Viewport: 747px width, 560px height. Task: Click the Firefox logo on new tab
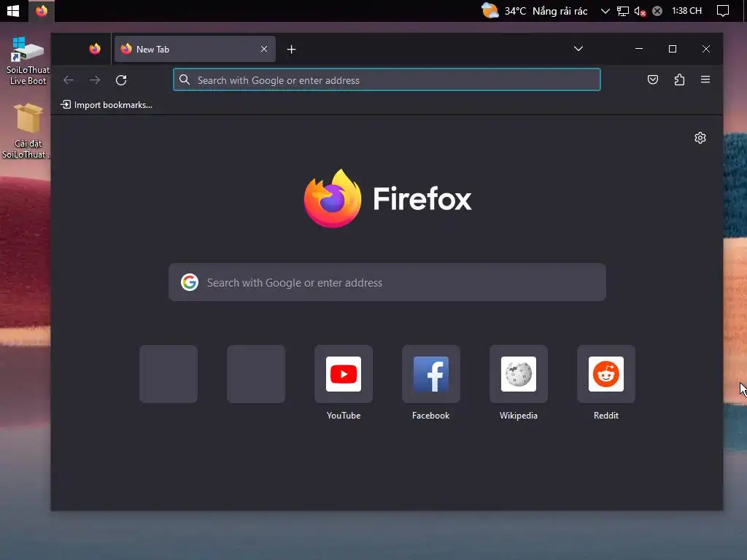click(387, 198)
